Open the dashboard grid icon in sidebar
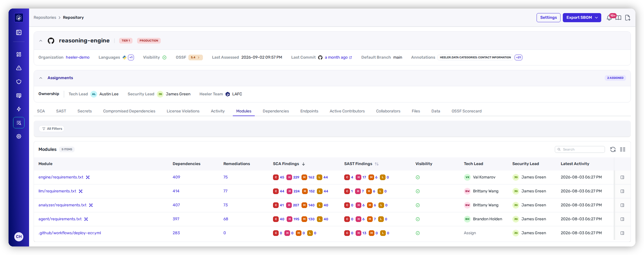Viewport: 644px width, 255px height. (19, 54)
